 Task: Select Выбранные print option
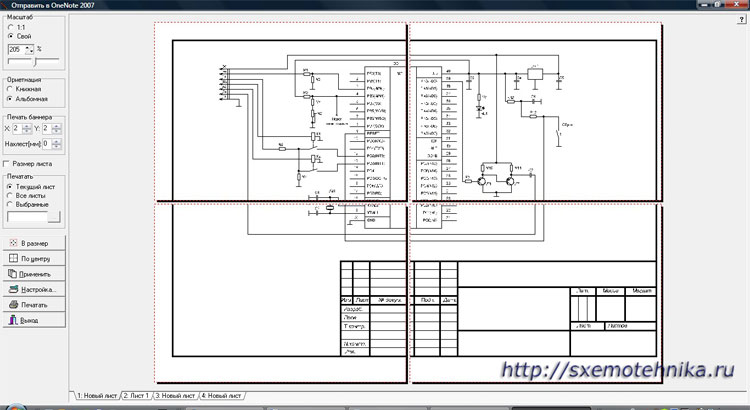pos(10,204)
